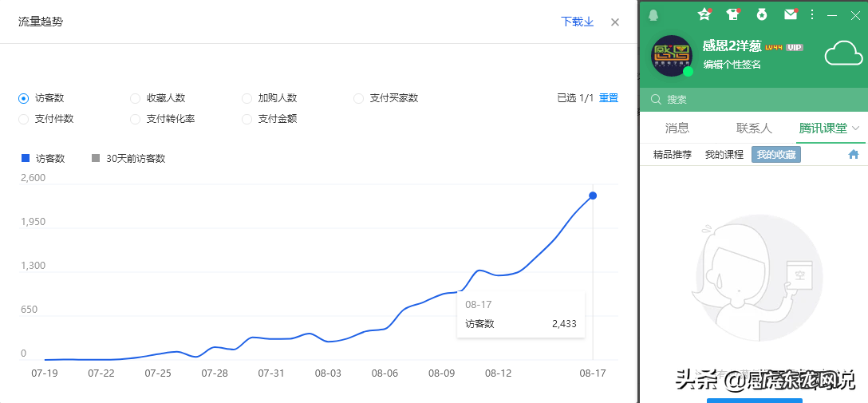868x403 pixels.
Task: Switch to the 消息 tab
Action: click(677, 128)
